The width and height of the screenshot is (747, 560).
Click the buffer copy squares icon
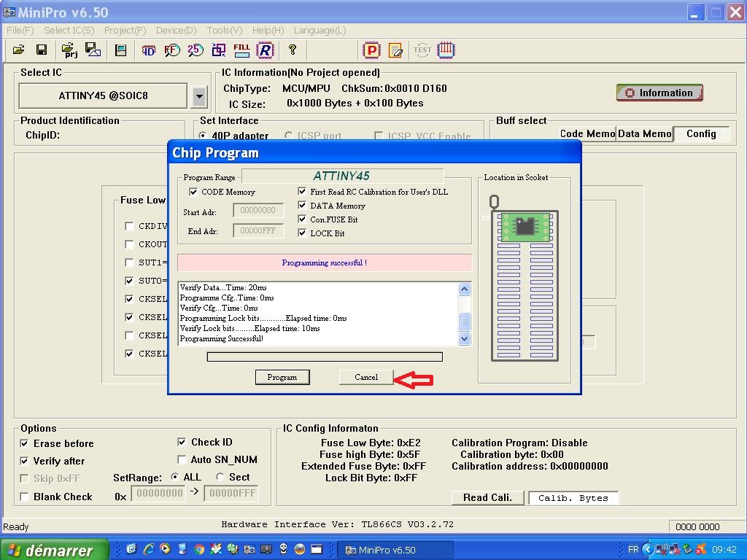[219, 50]
